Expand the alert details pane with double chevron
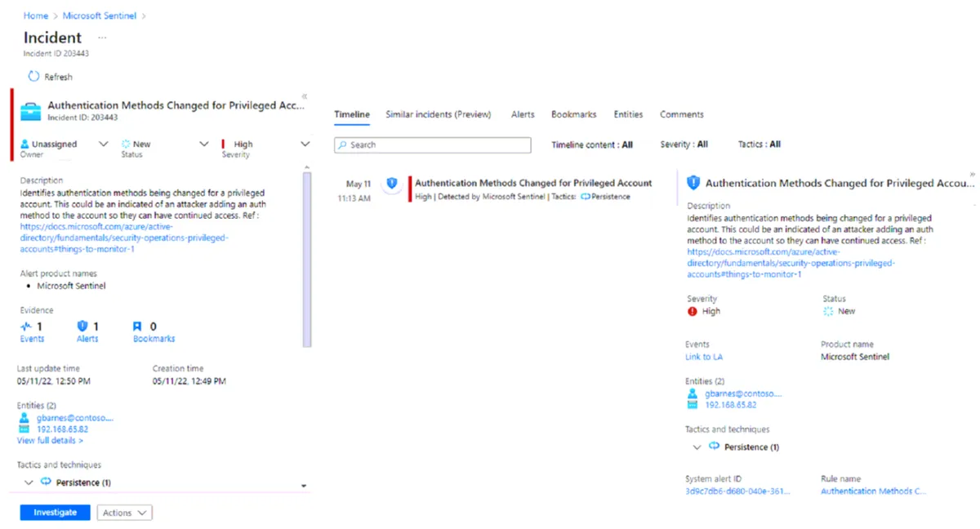 972,174
